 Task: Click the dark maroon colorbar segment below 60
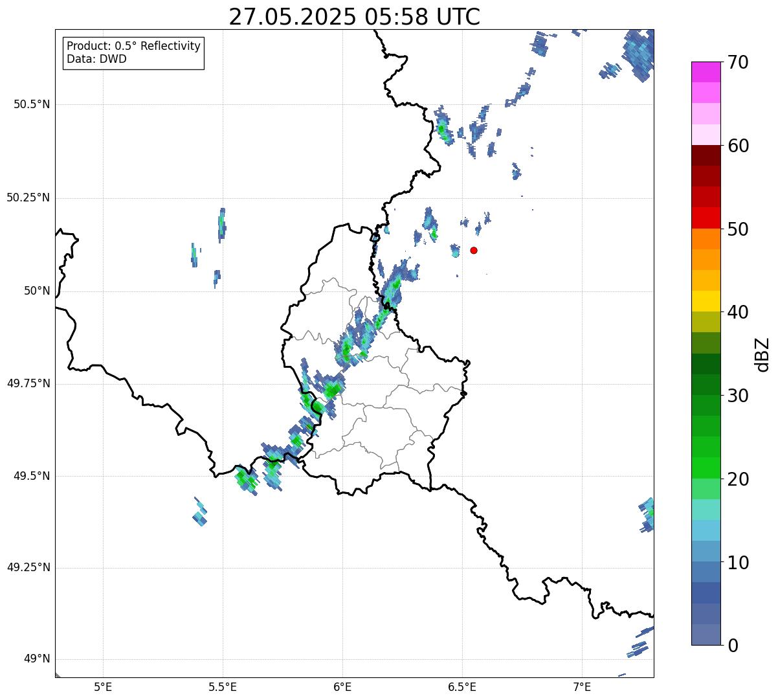(x=705, y=155)
